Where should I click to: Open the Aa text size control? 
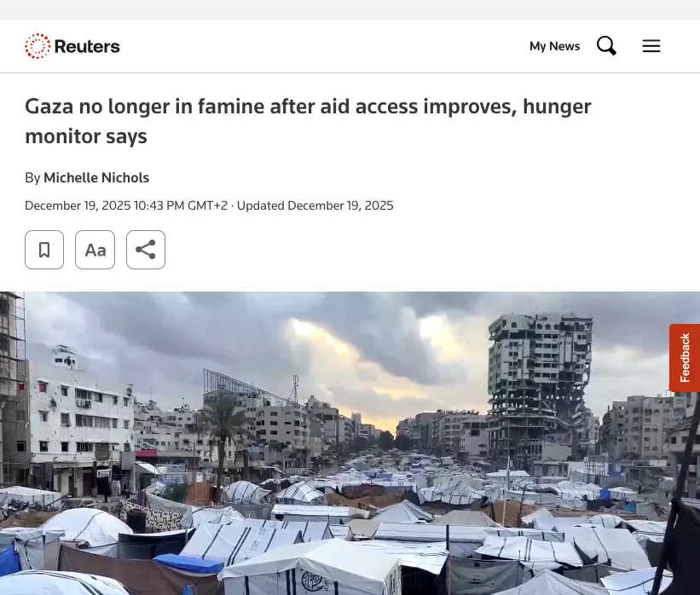click(x=95, y=250)
